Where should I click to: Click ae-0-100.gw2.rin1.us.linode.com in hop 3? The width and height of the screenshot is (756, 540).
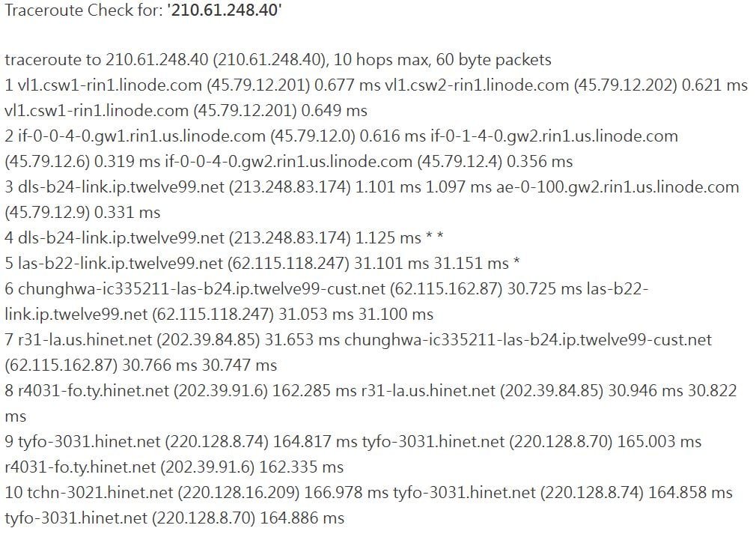tap(618, 187)
